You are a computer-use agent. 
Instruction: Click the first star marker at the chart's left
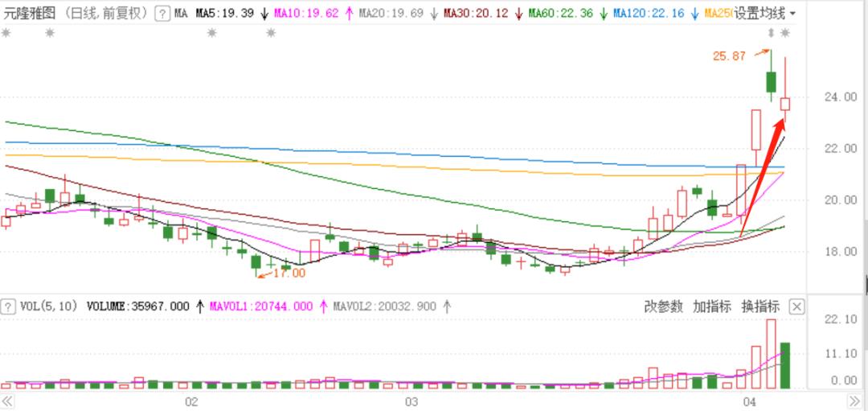6,33
